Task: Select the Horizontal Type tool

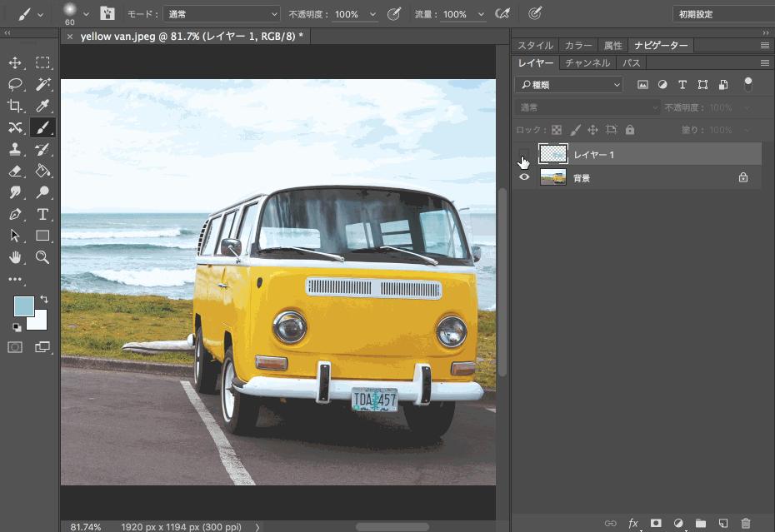Action: pos(42,215)
